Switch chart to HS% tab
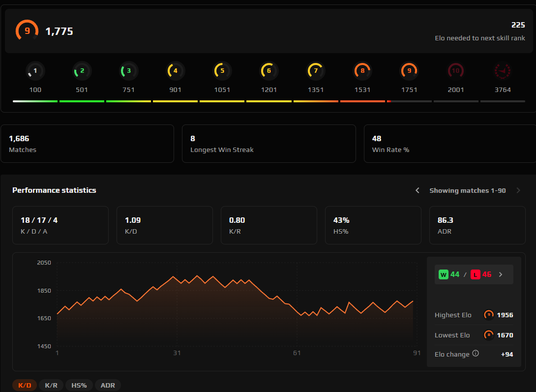The width and height of the screenshot is (536, 392). click(x=79, y=385)
